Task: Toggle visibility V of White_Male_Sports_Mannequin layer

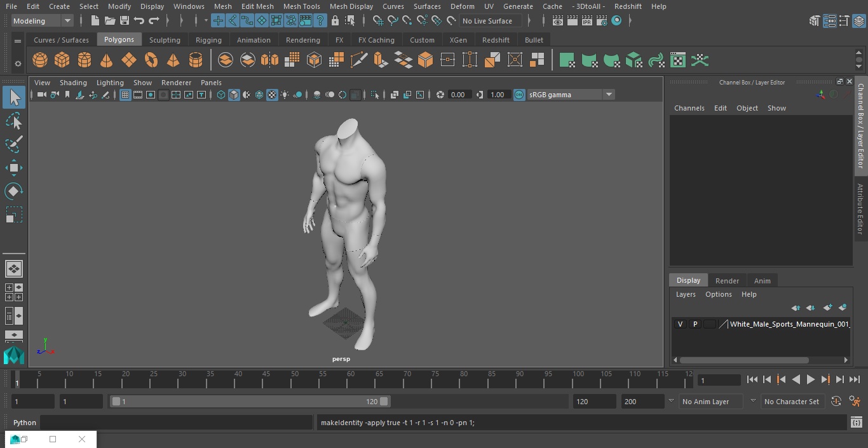Action: coord(680,324)
